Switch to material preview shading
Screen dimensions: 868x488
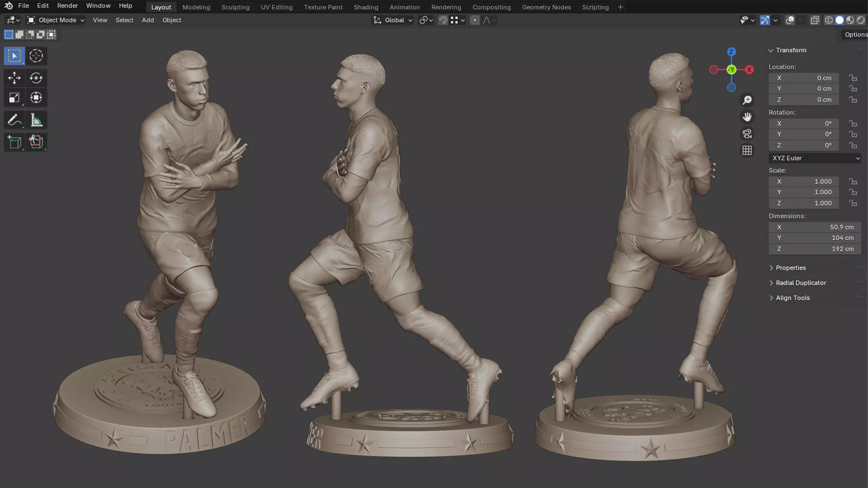850,20
